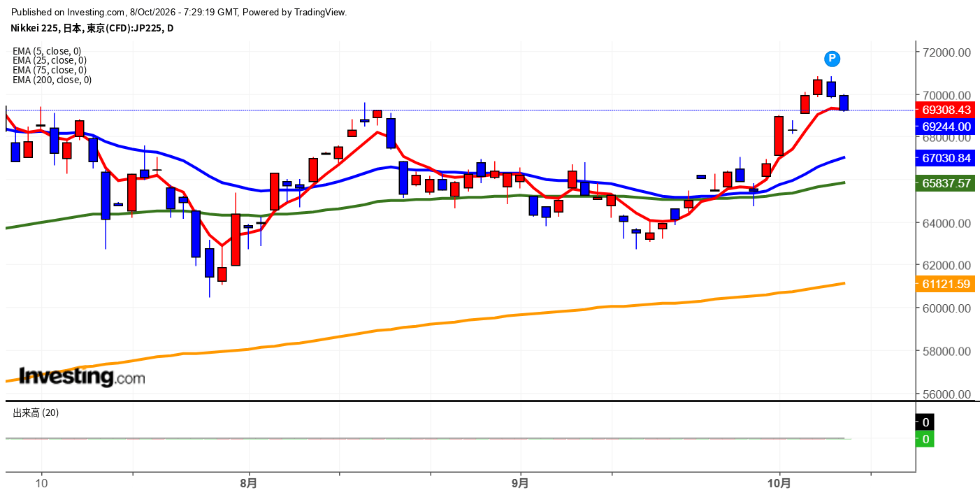Click the 62000.00 price axis tick
The height and width of the screenshot is (495, 980).
(946, 266)
